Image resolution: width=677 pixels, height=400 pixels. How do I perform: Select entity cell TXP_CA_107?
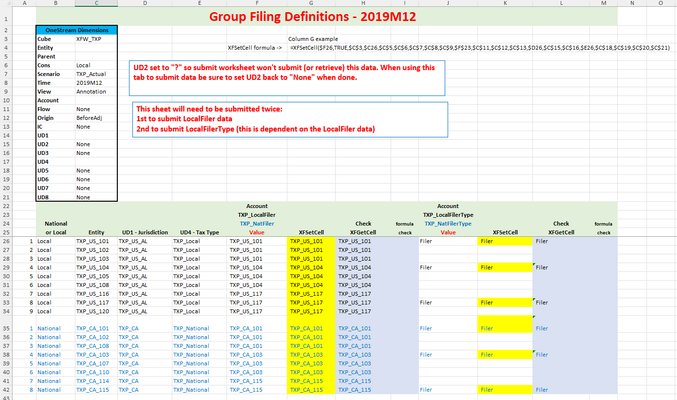pyautogui.click(x=96, y=364)
